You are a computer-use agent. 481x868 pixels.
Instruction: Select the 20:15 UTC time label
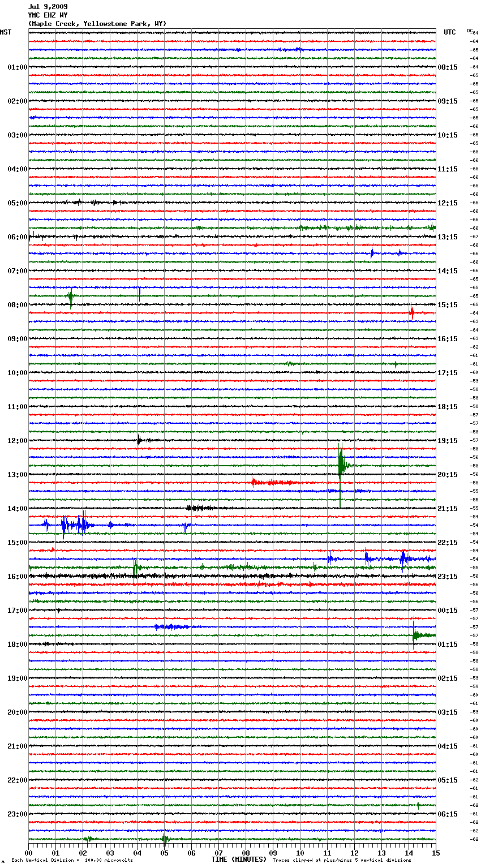[x=448, y=475]
